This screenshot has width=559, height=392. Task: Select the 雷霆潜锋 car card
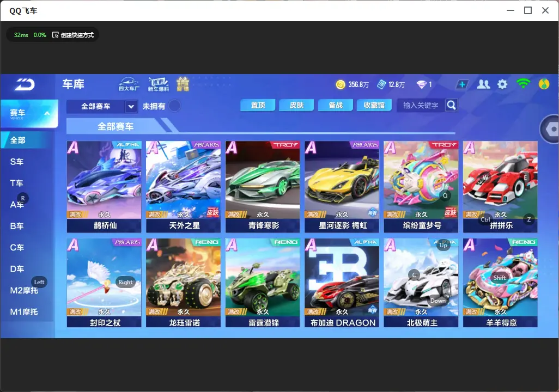[263, 283]
